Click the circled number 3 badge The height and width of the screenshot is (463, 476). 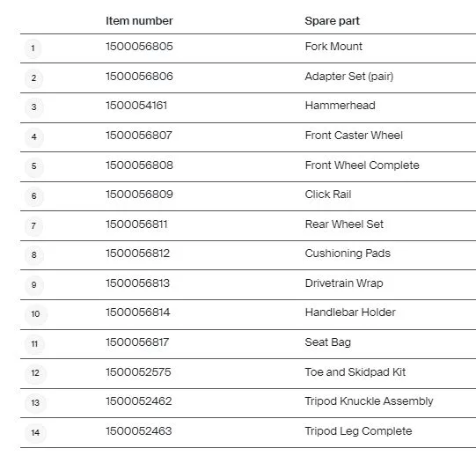[33, 107]
